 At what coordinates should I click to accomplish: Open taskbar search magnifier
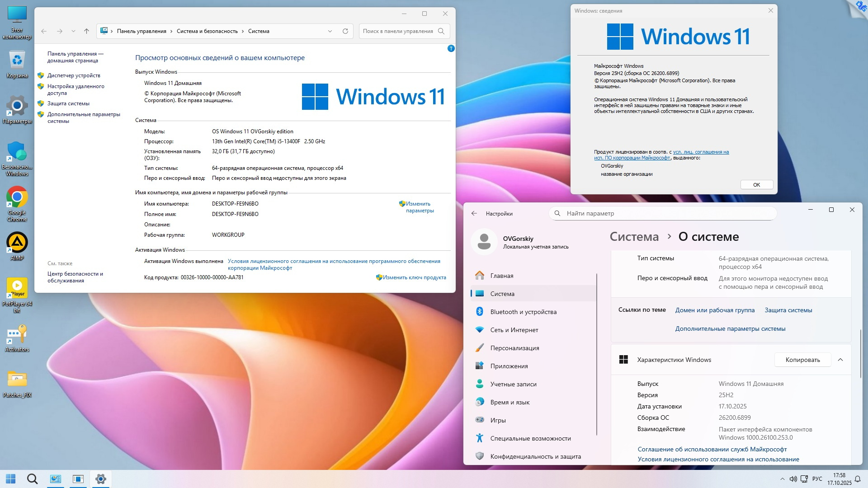coord(32,479)
